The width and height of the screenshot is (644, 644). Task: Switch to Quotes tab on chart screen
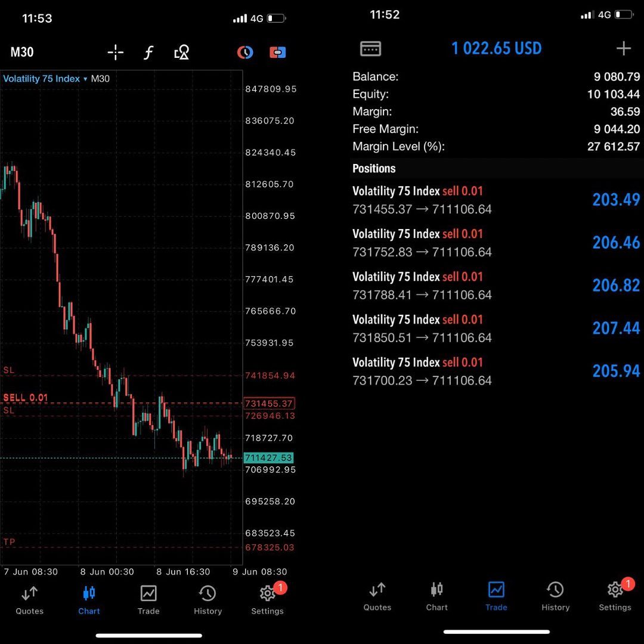[30, 600]
